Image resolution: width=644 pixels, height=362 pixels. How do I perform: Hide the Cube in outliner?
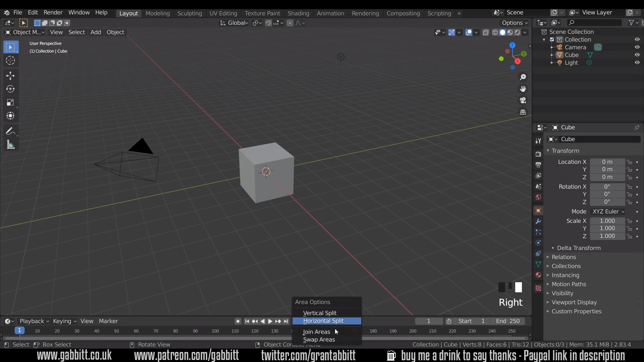[x=637, y=55]
